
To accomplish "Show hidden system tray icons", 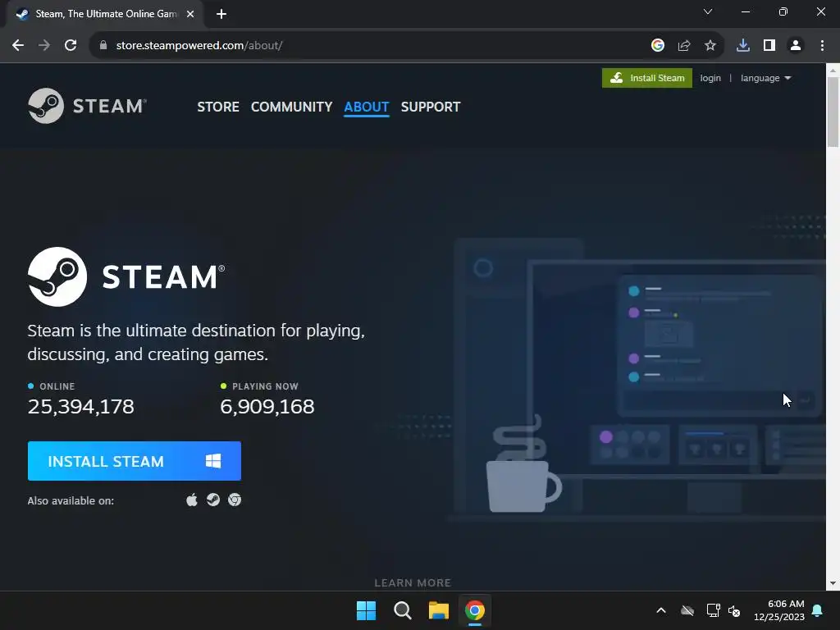I will pyautogui.click(x=661, y=610).
